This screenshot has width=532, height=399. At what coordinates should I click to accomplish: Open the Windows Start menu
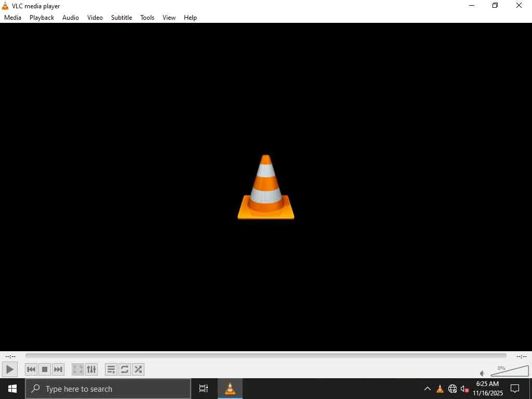(x=12, y=389)
